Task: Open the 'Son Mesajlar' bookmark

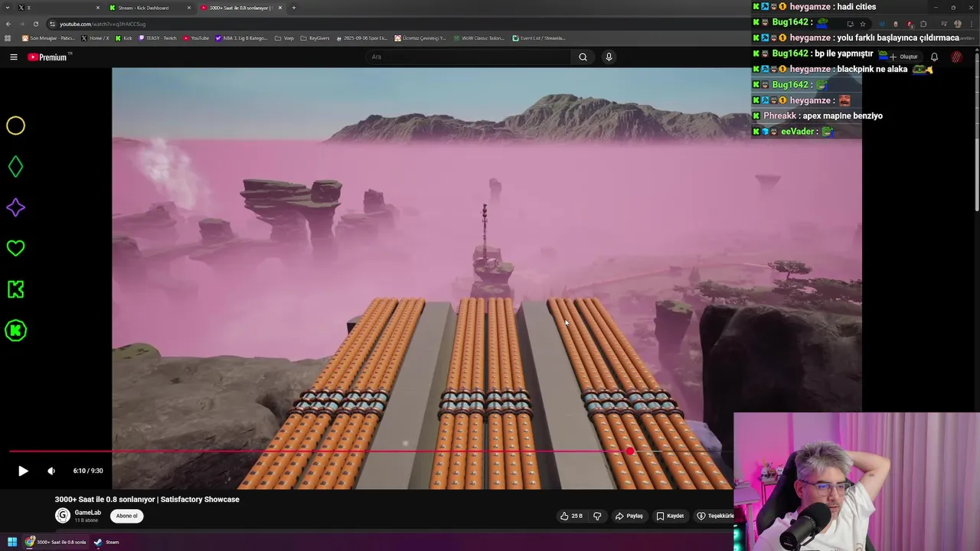Action: 49,37
